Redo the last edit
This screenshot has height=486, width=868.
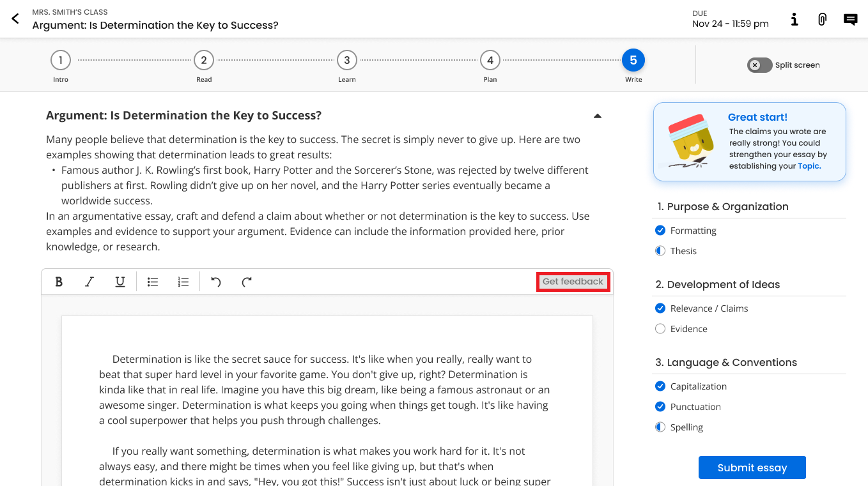click(x=247, y=282)
